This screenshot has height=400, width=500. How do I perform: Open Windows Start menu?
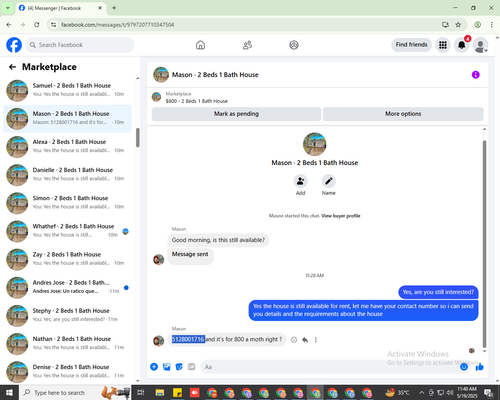[x=9, y=392]
